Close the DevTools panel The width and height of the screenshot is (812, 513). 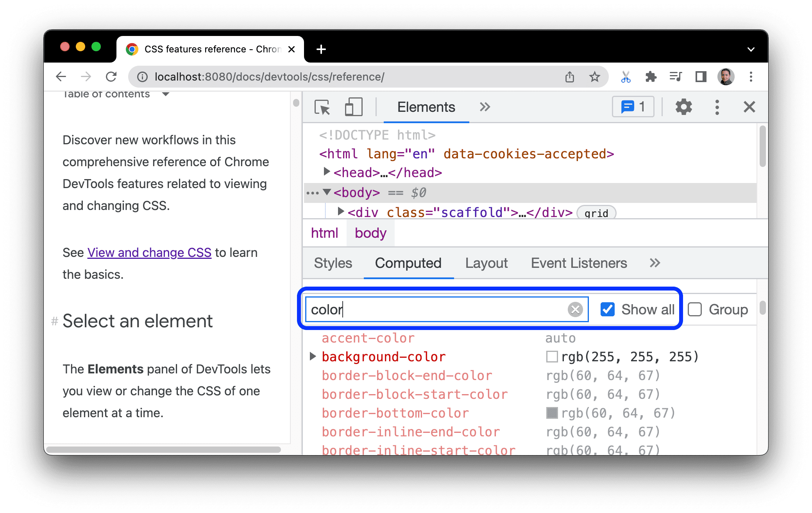(x=749, y=106)
